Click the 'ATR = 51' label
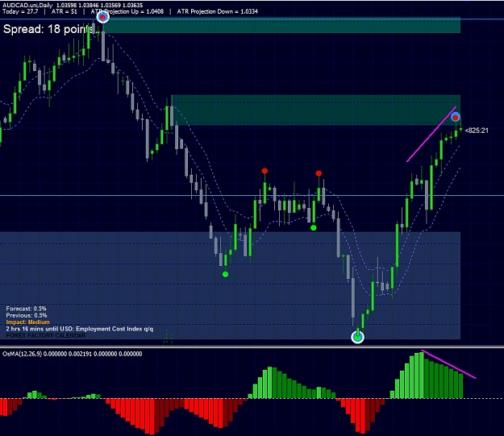Screen dimensions: 504x436 coord(65,11)
